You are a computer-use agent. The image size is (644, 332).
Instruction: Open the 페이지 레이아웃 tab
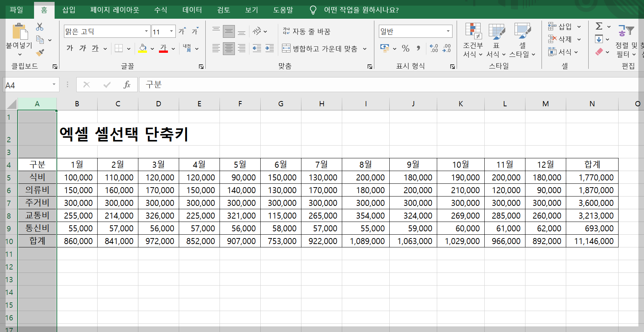115,10
